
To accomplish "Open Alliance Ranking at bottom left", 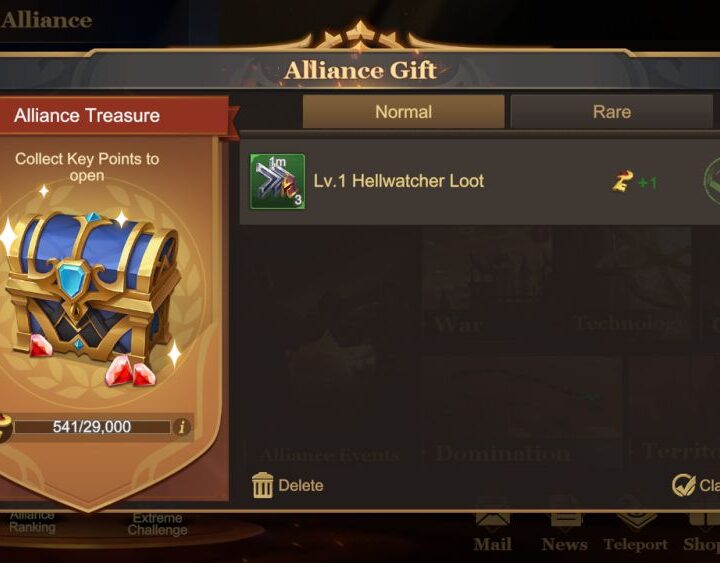I will (x=32, y=522).
